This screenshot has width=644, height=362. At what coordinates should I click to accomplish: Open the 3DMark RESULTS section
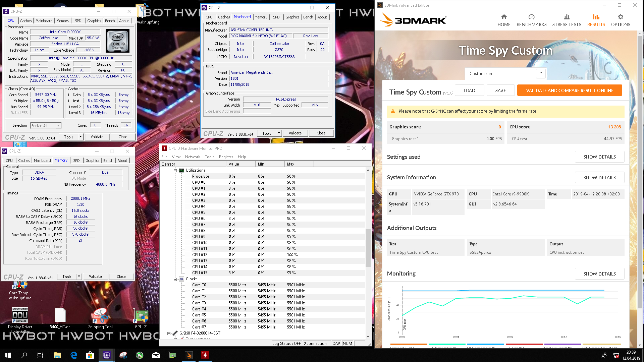(x=596, y=20)
